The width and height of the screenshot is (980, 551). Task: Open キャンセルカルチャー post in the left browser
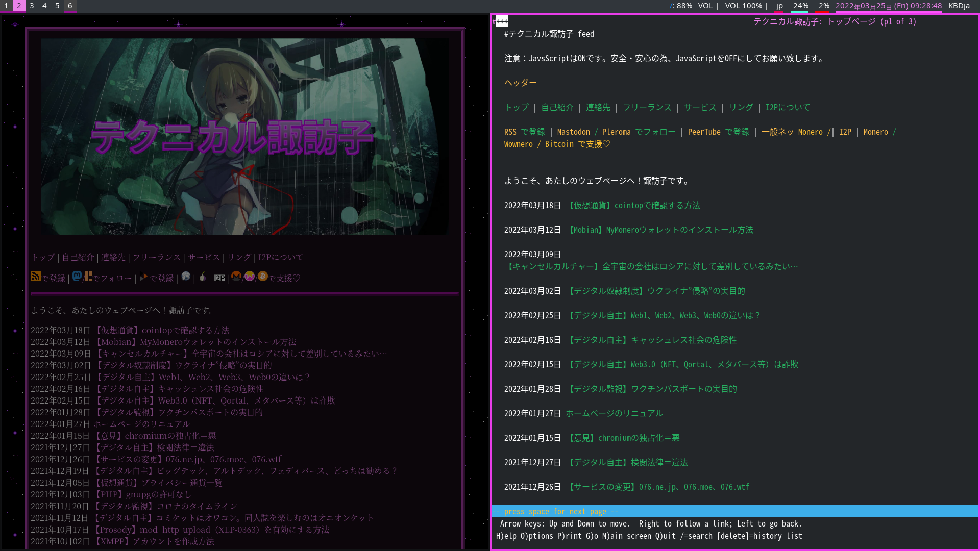point(240,354)
